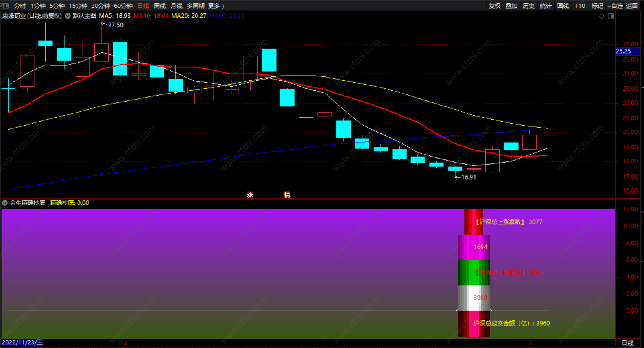This screenshot has height=348, width=644.
Task: Click the diamond marker icon above the chart
Action: tap(602, 16)
